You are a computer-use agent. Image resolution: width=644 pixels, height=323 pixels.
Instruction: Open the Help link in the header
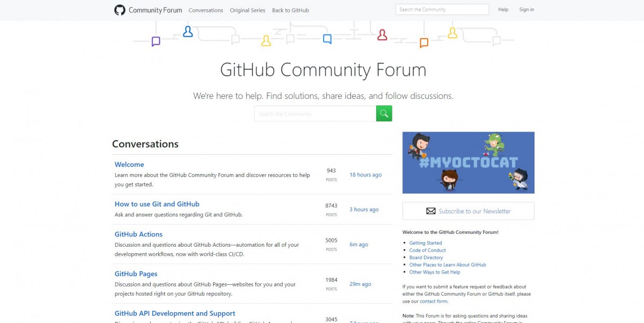(503, 10)
